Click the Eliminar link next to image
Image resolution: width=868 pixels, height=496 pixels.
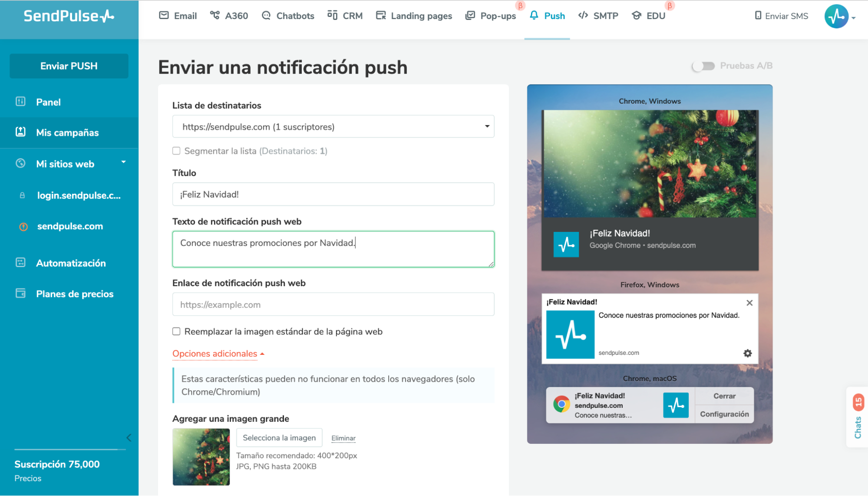click(343, 438)
